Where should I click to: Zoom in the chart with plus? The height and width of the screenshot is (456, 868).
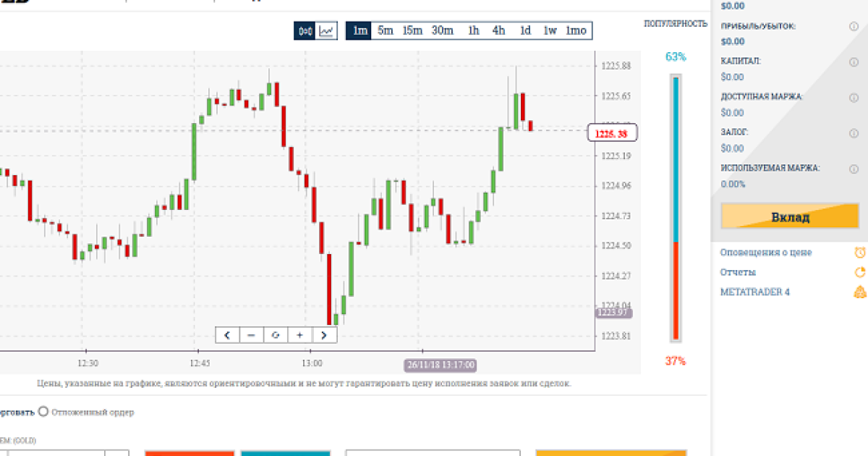299,335
